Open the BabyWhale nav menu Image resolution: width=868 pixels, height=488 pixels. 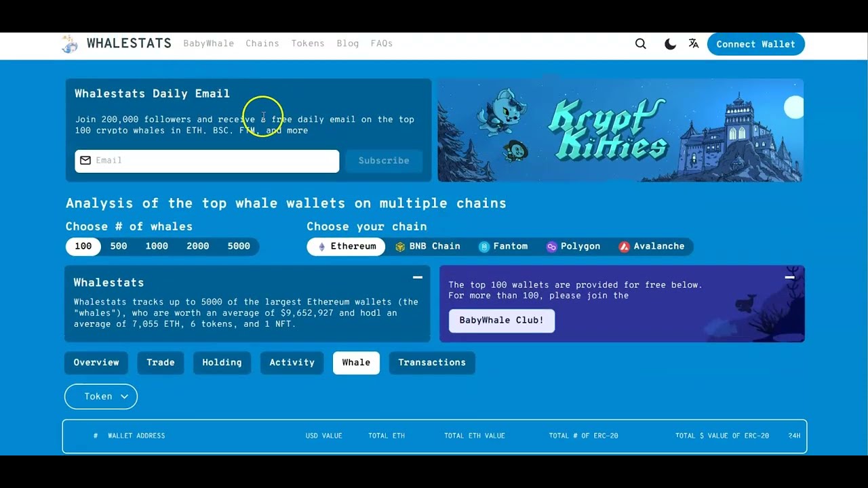[x=209, y=43]
